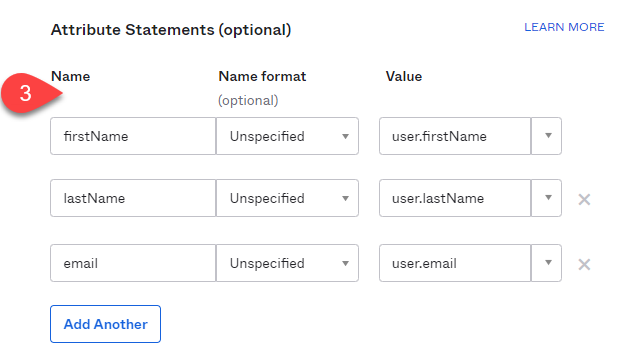Click into the user.lastName value field
The width and height of the screenshot is (622, 364).
(x=455, y=198)
